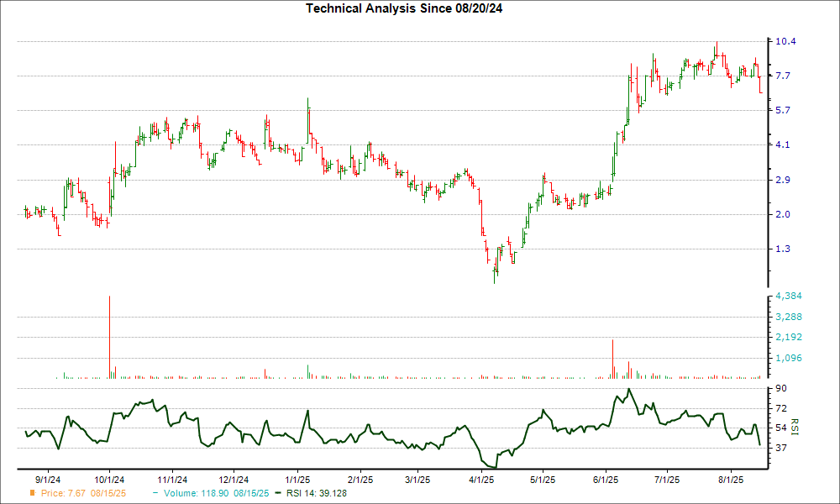The width and height of the screenshot is (840, 504).
Task: Click the 2/1/25 date label
Action: (x=360, y=480)
